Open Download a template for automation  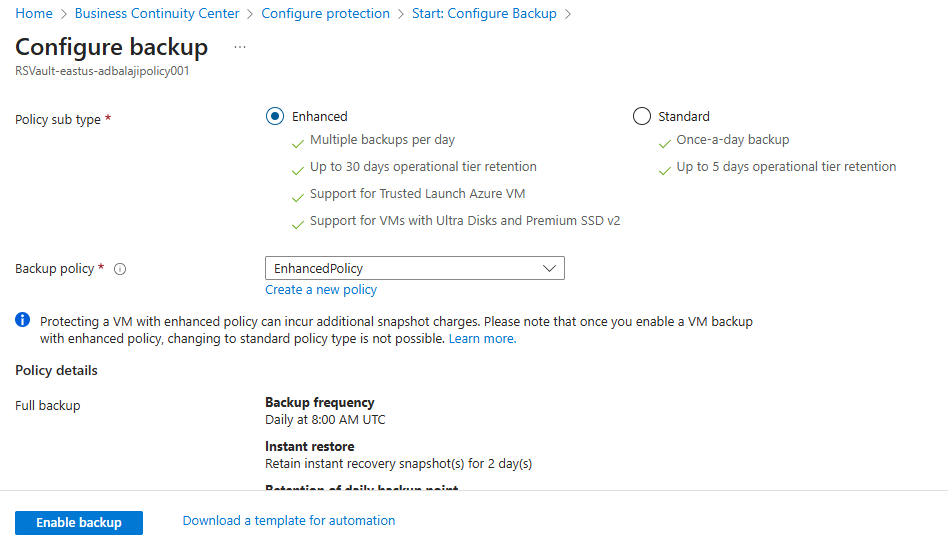tap(288, 521)
